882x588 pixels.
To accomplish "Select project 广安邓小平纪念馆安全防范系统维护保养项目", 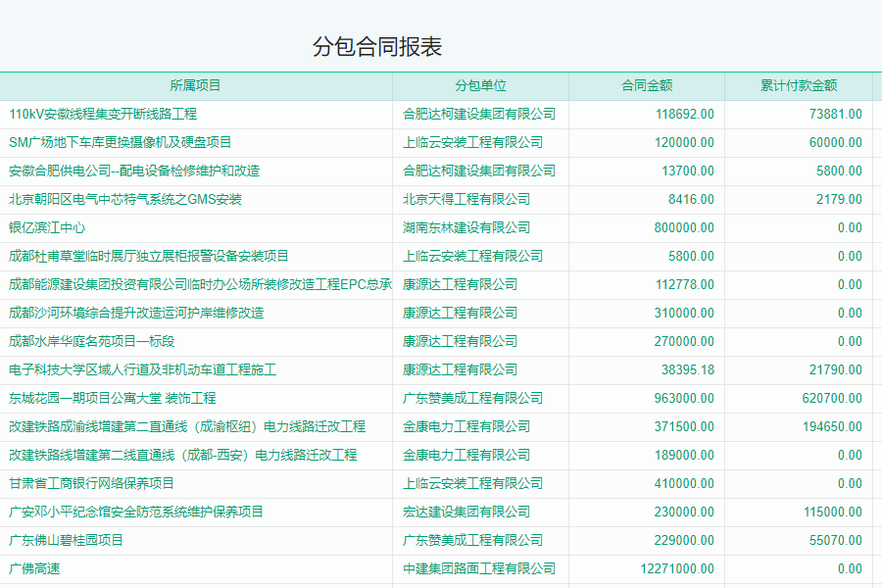I will [135, 512].
